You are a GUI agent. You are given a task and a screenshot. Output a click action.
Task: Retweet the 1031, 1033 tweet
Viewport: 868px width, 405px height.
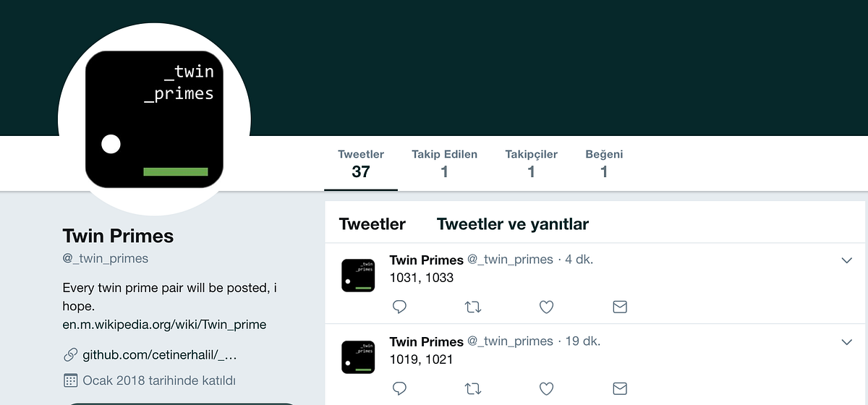pos(473,307)
